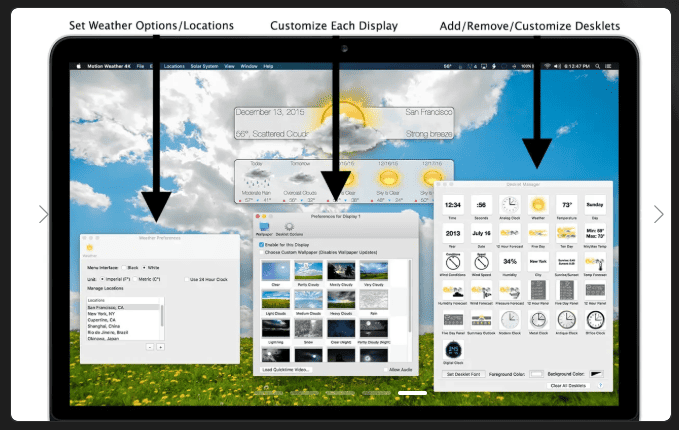Add the Date desklet showing July 16
This screenshot has width=679, height=430.
pyautogui.click(x=481, y=233)
